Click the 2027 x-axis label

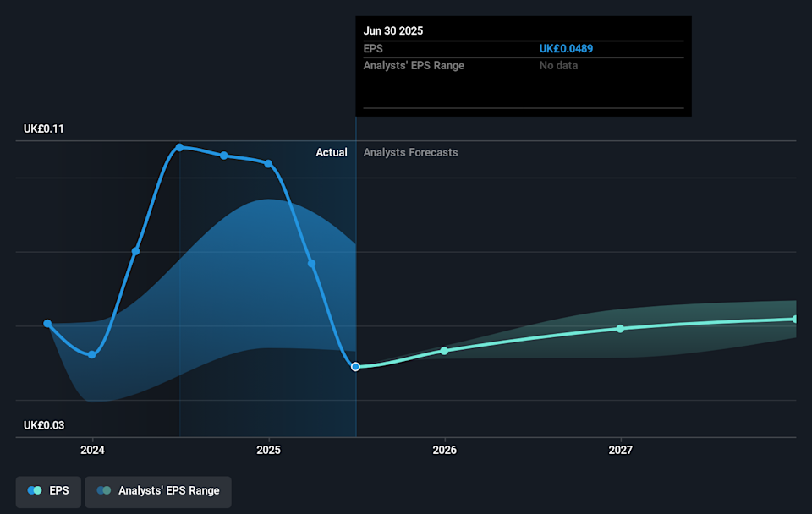coord(621,450)
